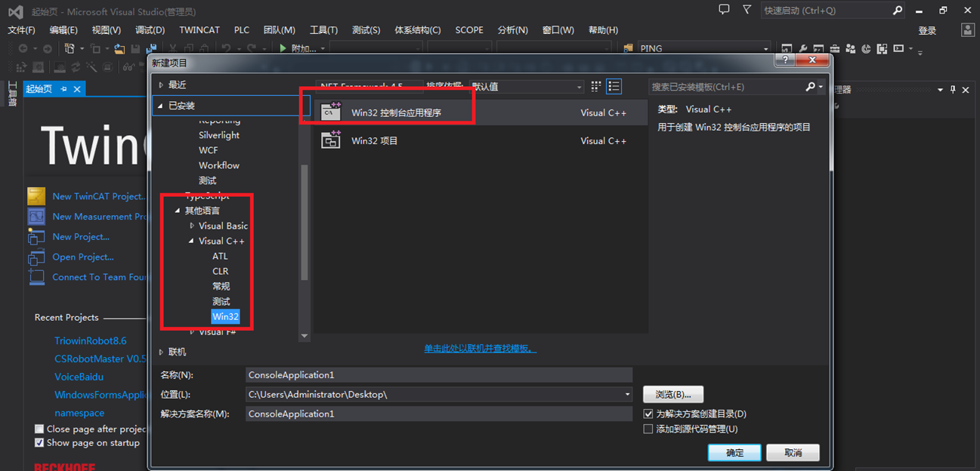Click the Connect To Team Foundation icon

click(36, 277)
